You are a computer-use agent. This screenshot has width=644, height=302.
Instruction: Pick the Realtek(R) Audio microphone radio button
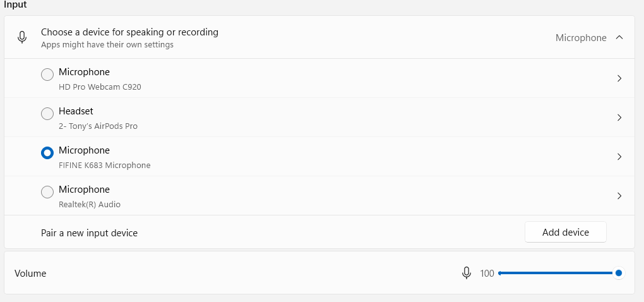tap(47, 192)
